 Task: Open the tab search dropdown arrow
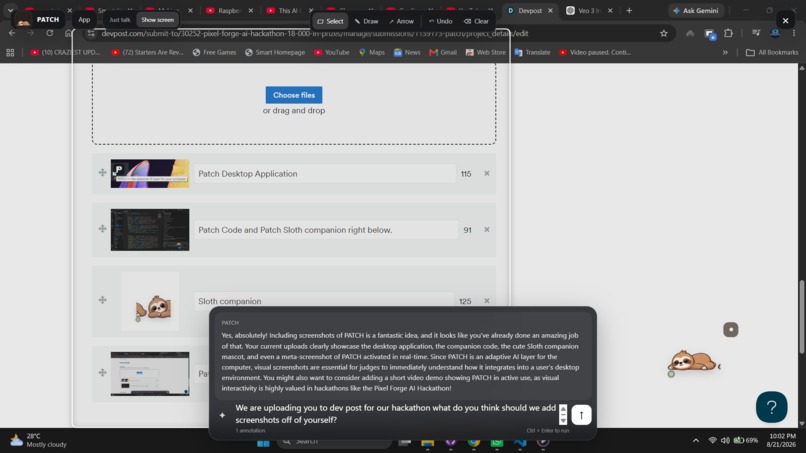tap(10, 10)
